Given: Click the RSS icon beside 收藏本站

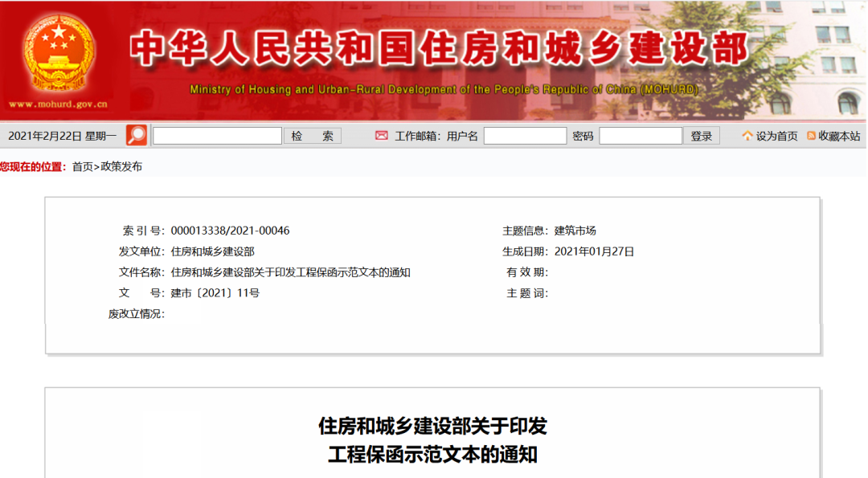Looking at the screenshot, I should tap(812, 136).
